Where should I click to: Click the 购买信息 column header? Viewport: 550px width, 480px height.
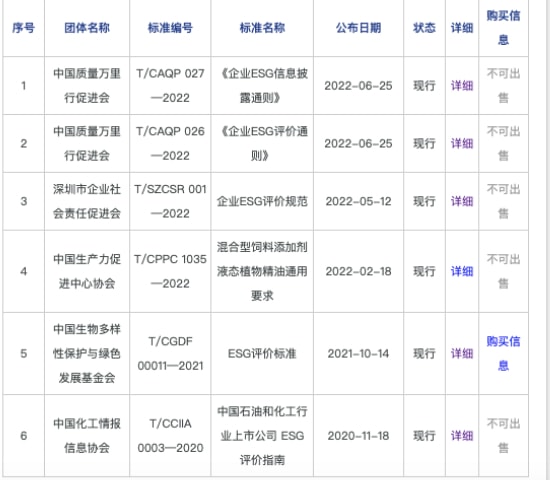coord(503,28)
